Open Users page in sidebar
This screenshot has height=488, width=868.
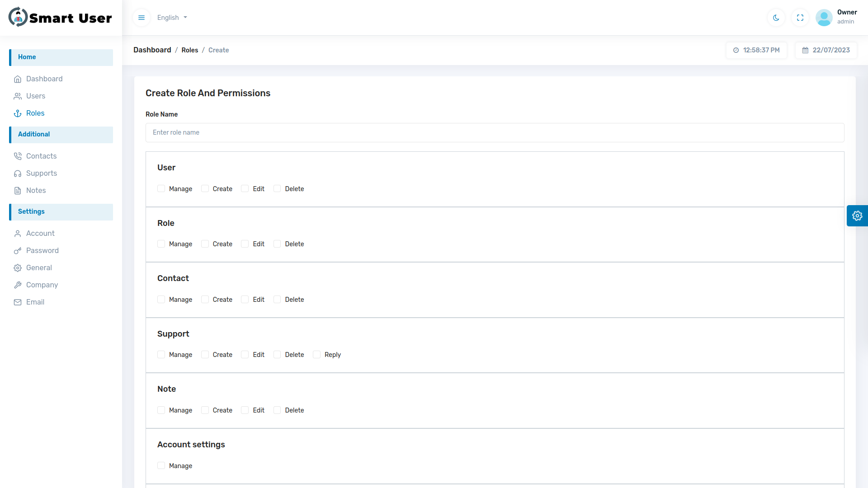tap(36, 96)
